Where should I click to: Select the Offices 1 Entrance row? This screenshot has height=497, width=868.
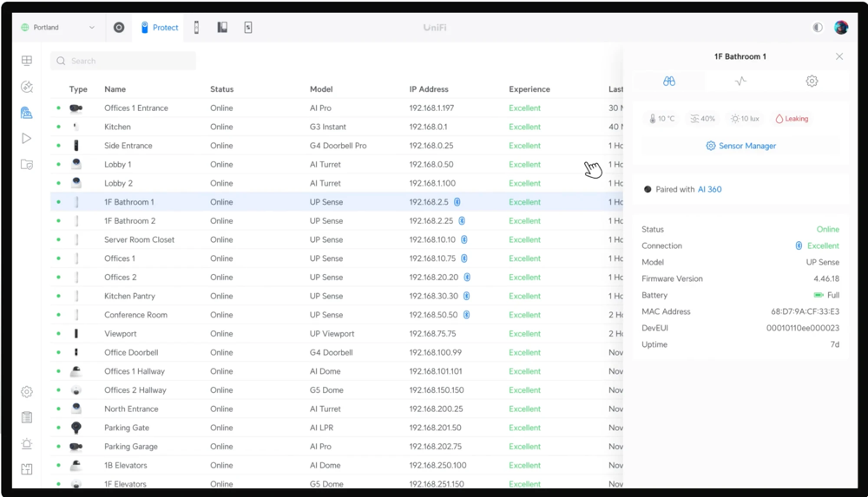[x=337, y=108]
